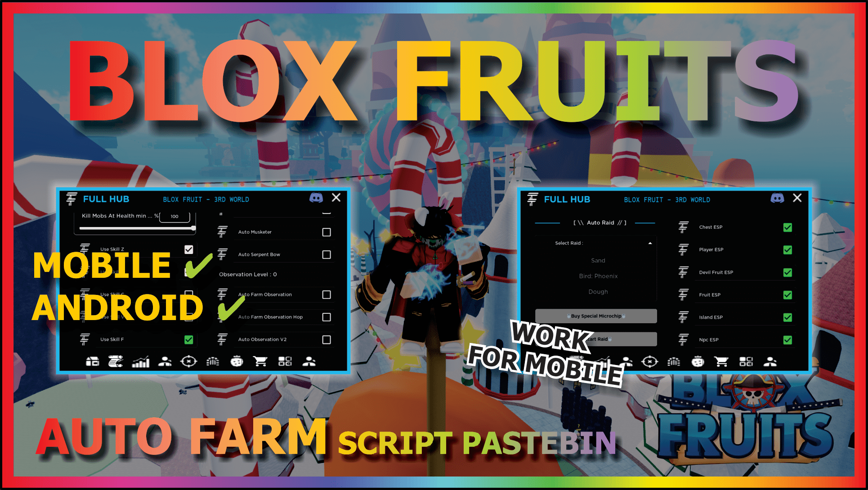Screen dimensions: 868x490
Task: Toggle Player ESP green checkmark
Action: [x=787, y=250]
